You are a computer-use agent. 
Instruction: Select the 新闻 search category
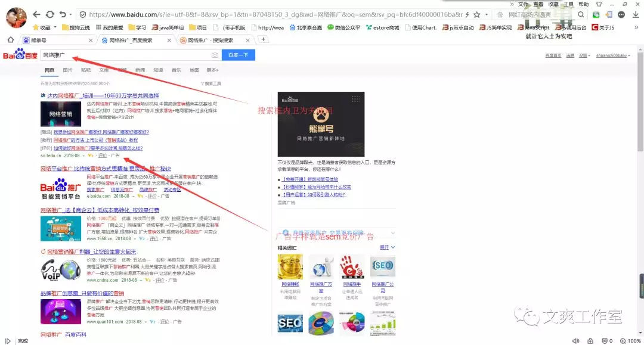140,70
